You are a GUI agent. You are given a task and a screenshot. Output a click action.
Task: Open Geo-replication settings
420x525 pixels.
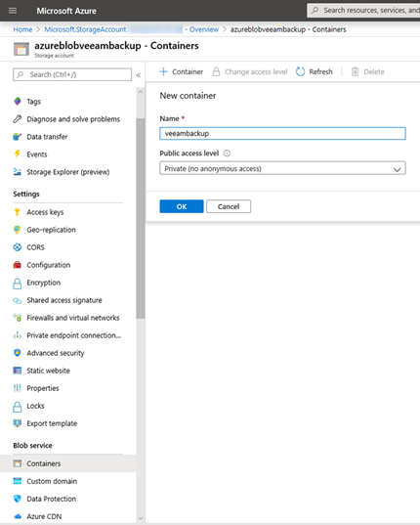pos(51,230)
